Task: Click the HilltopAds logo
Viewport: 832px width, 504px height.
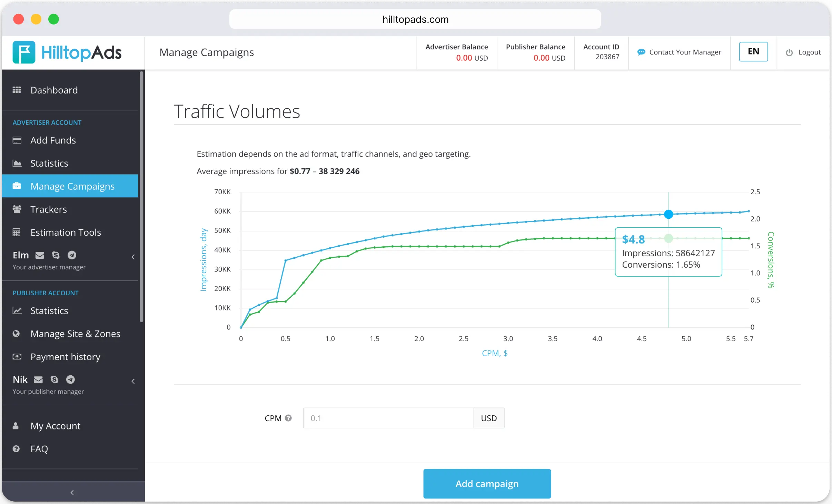Action: point(67,52)
